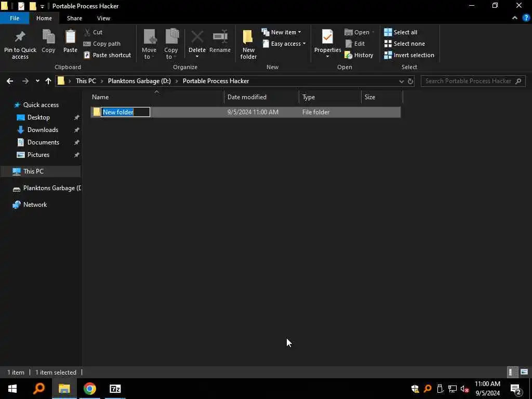The image size is (532, 399).
Task: Expand address bar history dropdown
Action: point(402,82)
